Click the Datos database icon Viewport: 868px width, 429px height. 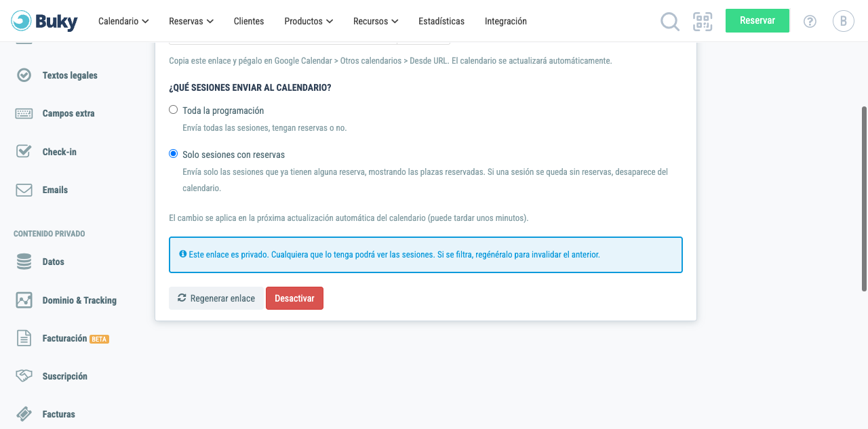coord(24,262)
